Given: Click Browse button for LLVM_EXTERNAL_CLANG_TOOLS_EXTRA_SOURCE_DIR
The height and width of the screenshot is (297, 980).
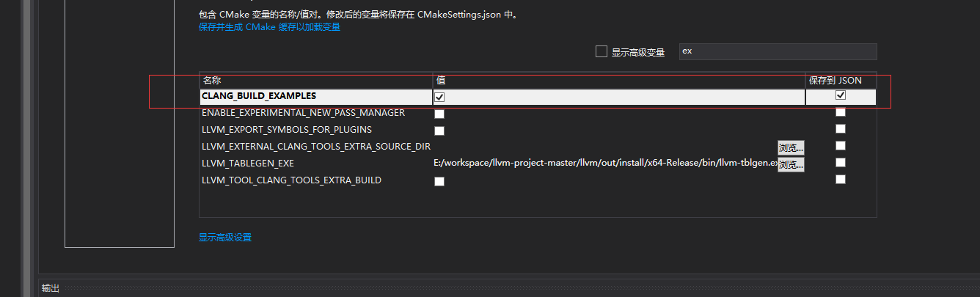Looking at the screenshot, I should click(x=791, y=147).
